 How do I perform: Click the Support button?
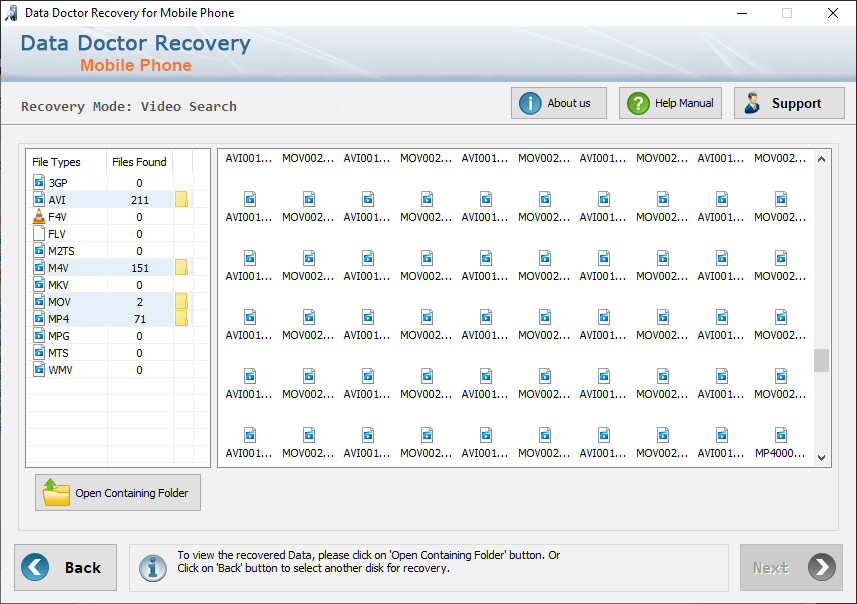789,103
